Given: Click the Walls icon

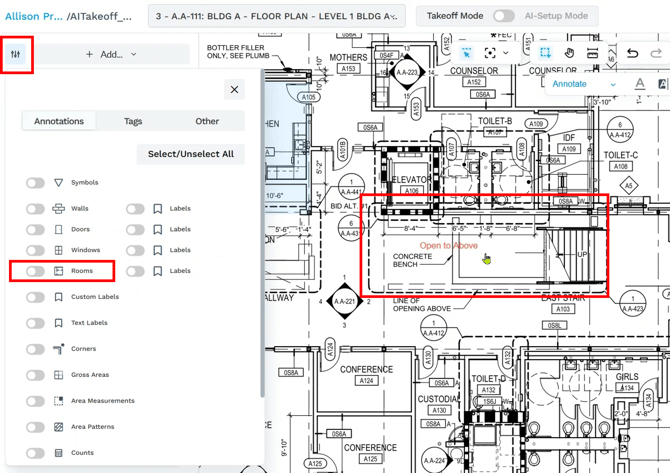Looking at the screenshot, I should 59,209.
